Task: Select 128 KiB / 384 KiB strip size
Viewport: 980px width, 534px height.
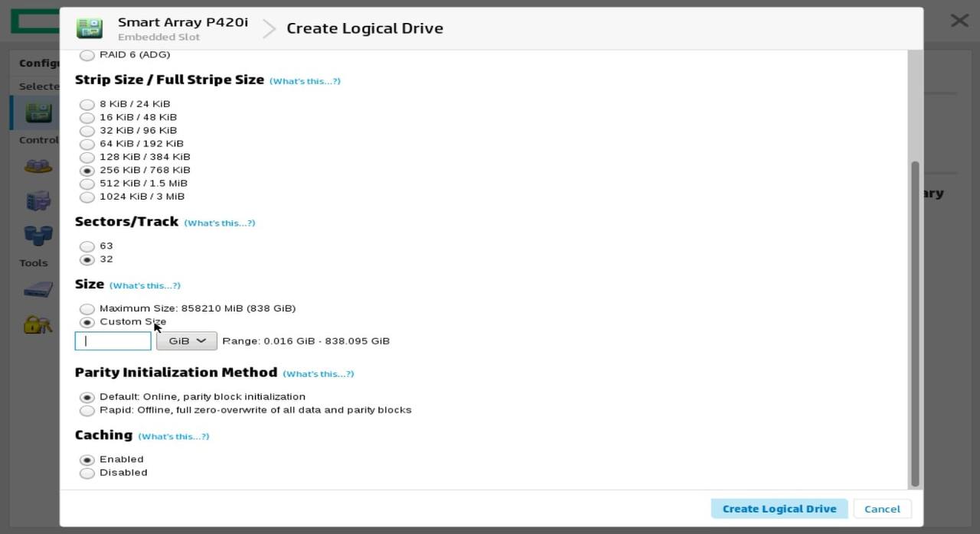Action: [87, 158]
